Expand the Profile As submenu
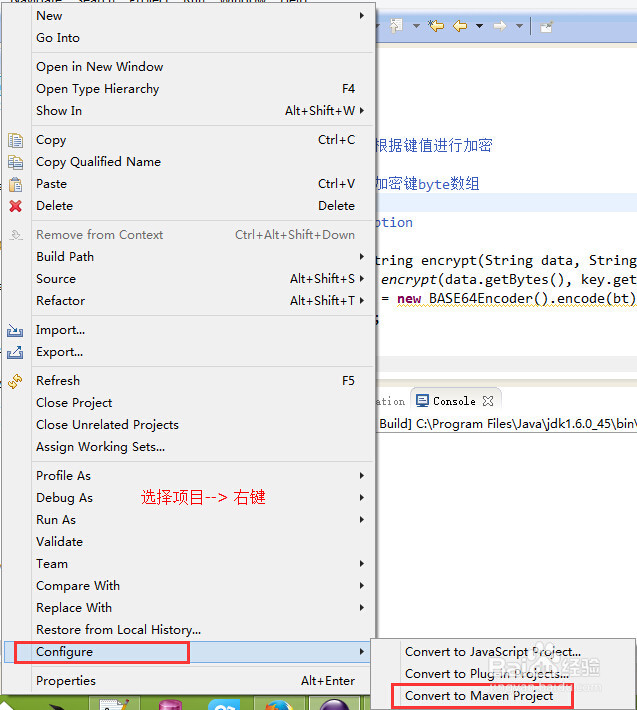Viewport: 637px width, 710px height. pos(189,476)
